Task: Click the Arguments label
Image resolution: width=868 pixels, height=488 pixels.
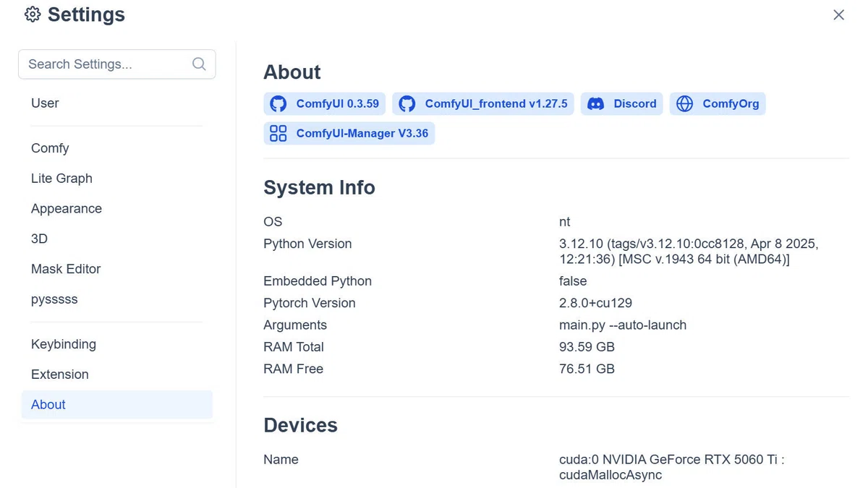Action: point(295,325)
